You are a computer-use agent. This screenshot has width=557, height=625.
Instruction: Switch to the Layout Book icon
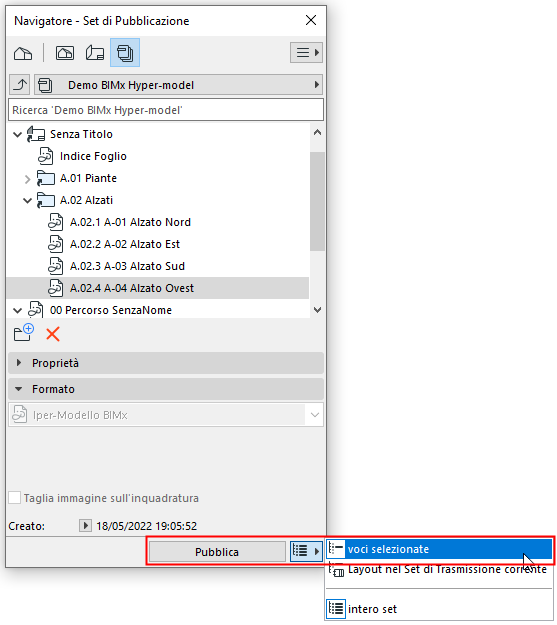[95, 53]
